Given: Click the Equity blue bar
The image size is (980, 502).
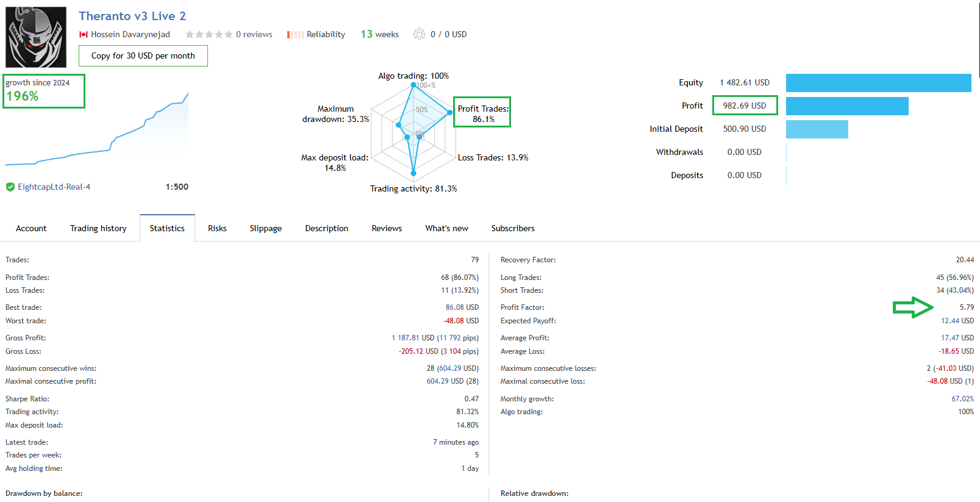Looking at the screenshot, I should pos(878,83).
